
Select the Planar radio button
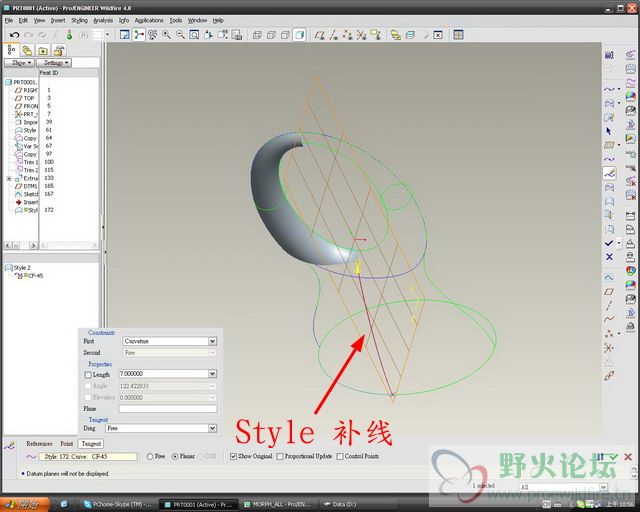(x=175, y=456)
